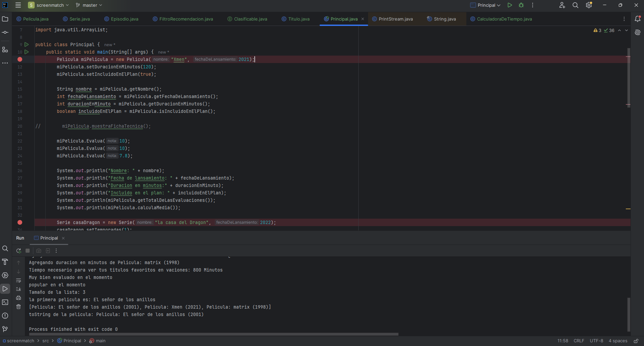
Task: Toggle soft-wrap in run console
Action: pos(19,280)
